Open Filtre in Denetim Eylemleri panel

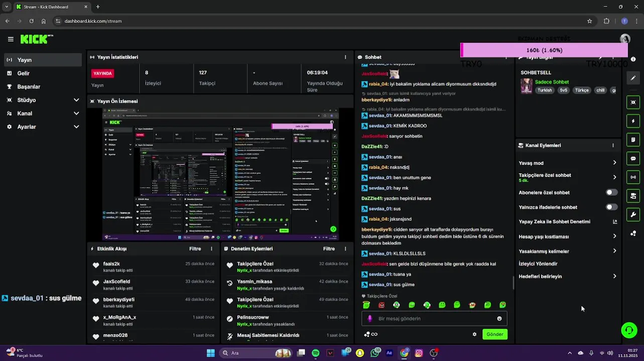click(329, 249)
